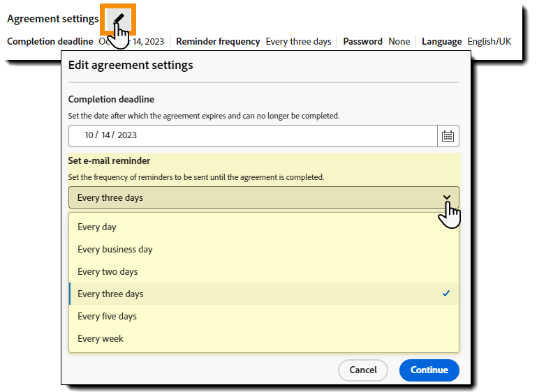
Task: Click the day "14" in the deadline field
Action: coord(105,135)
